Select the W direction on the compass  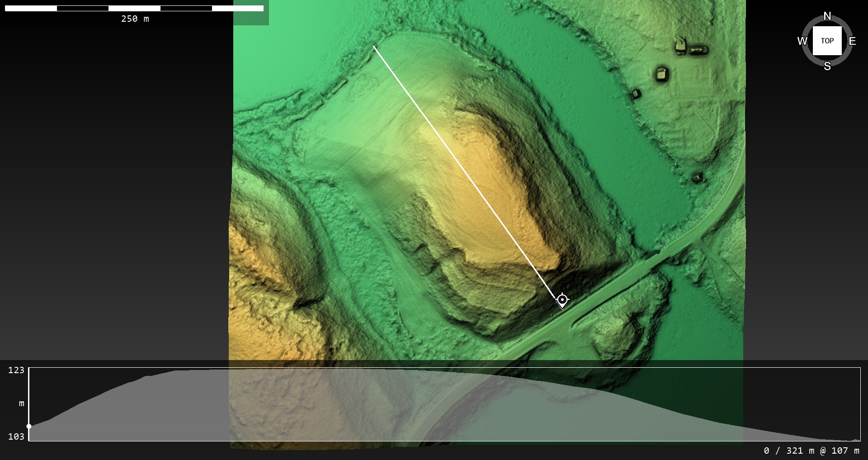tap(802, 41)
